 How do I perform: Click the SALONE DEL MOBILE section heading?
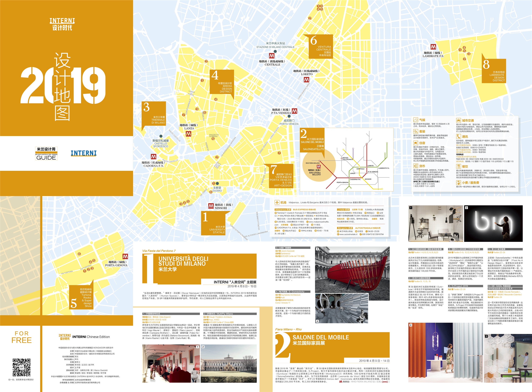click(321, 337)
